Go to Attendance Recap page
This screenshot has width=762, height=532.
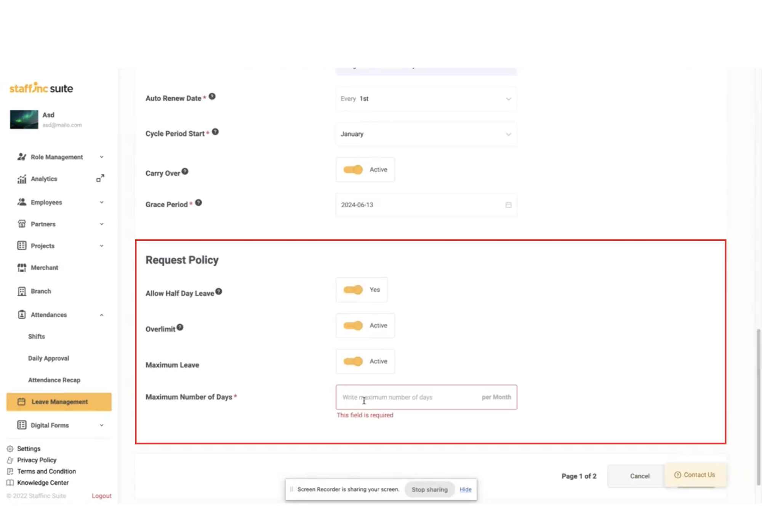coord(54,380)
